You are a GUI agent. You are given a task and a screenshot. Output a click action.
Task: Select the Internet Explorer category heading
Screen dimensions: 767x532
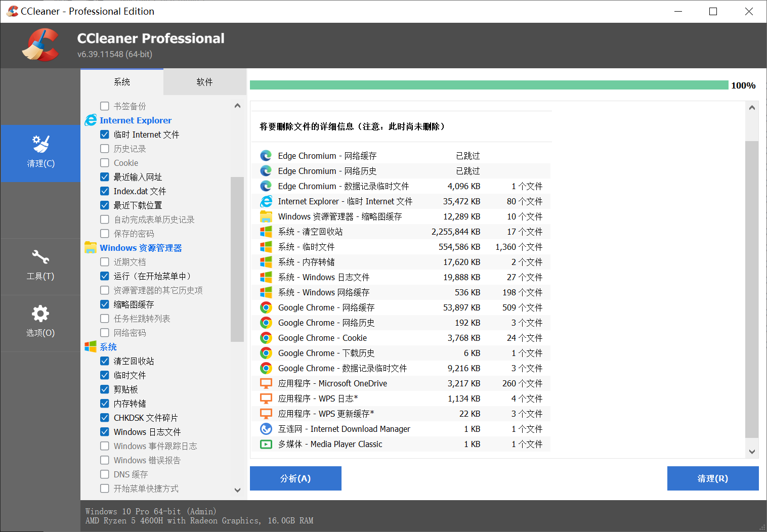136,120
